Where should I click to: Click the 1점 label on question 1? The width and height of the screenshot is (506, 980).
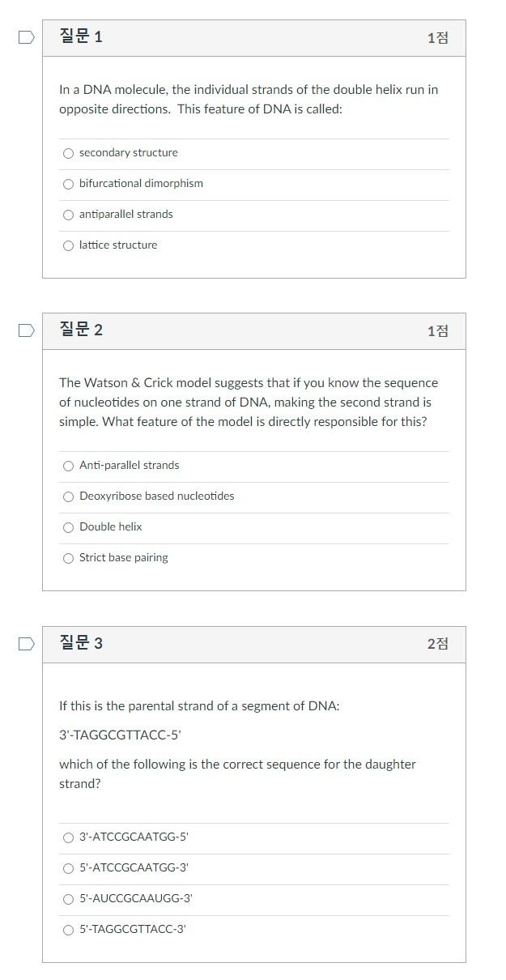(x=436, y=36)
